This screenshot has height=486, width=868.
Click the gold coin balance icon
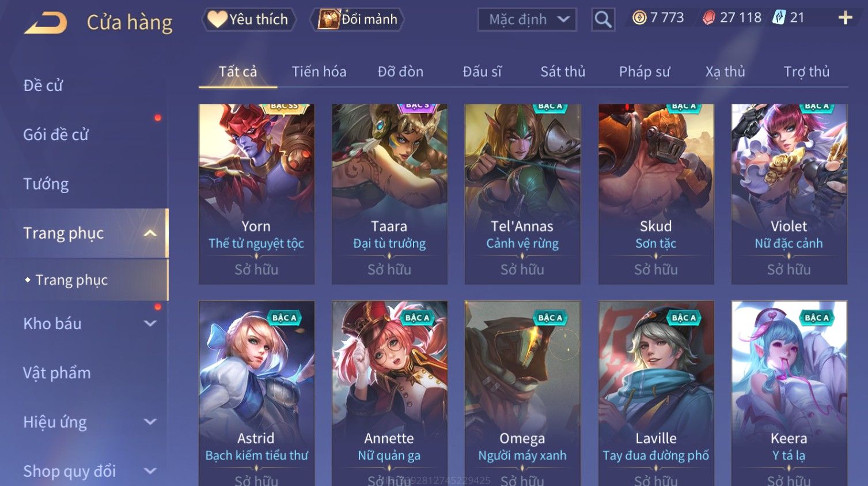[x=639, y=18]
